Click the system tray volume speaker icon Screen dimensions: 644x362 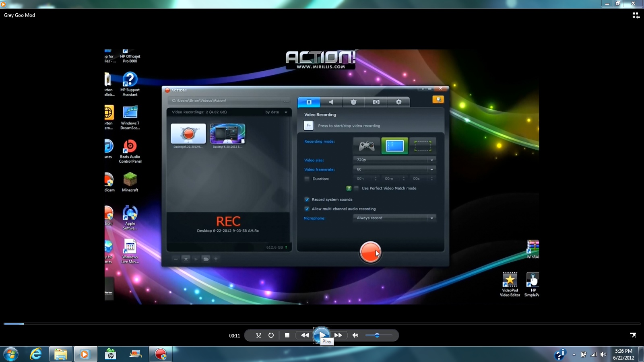[603, 354]
